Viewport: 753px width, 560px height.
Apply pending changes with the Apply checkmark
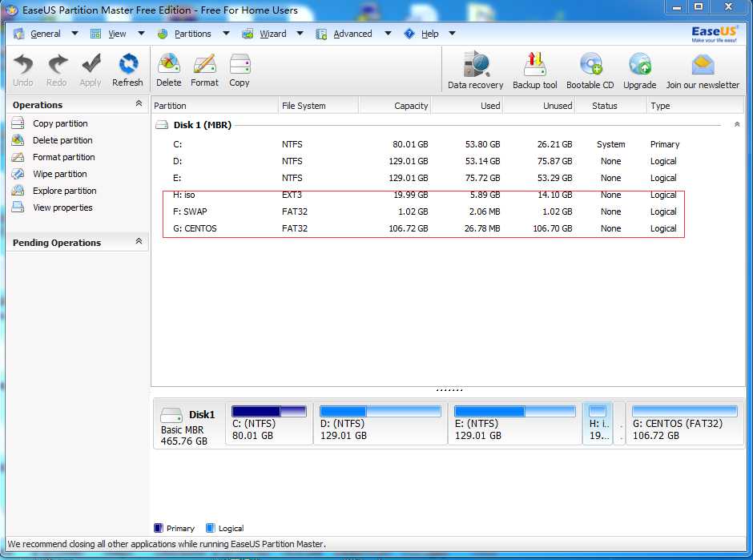click(91, 64)
